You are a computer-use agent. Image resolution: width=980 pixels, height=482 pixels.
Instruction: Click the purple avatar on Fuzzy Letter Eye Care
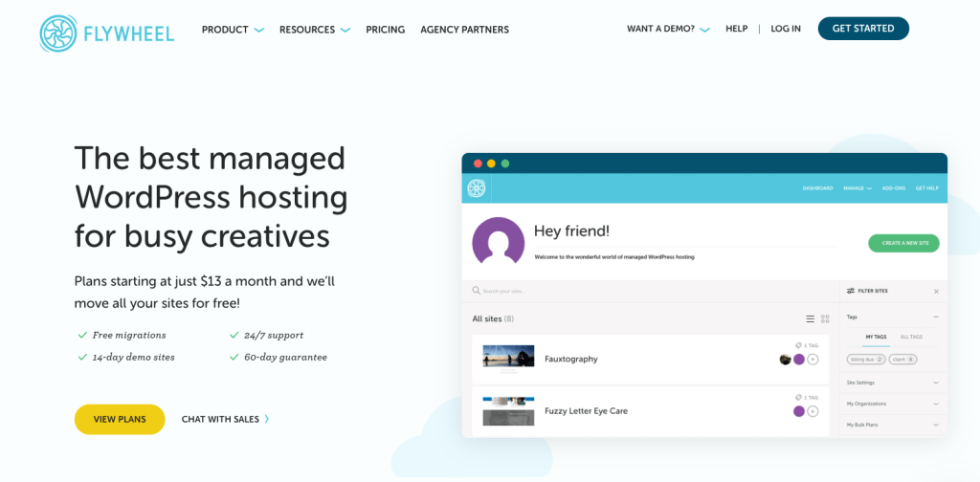click(799, 411)
